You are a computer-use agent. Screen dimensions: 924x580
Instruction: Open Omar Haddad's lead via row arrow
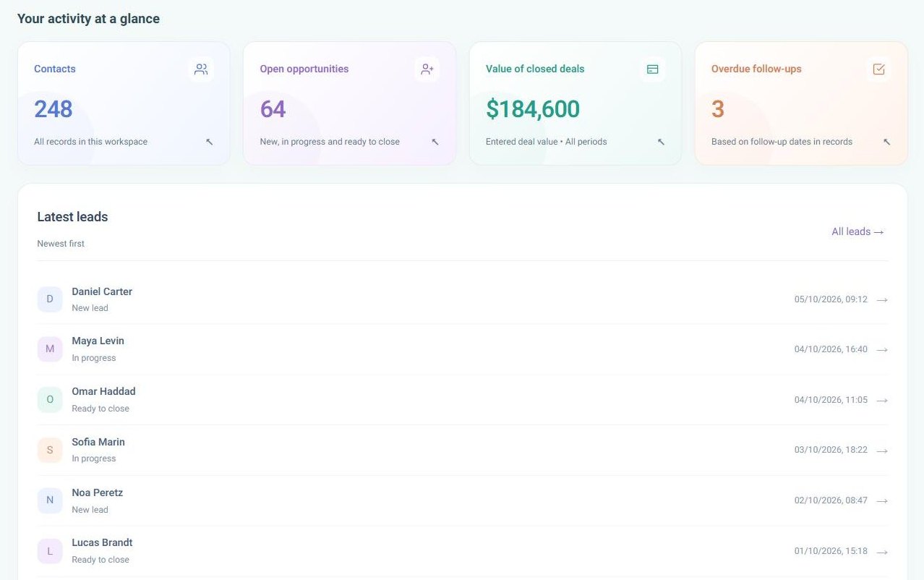(882, 400)
